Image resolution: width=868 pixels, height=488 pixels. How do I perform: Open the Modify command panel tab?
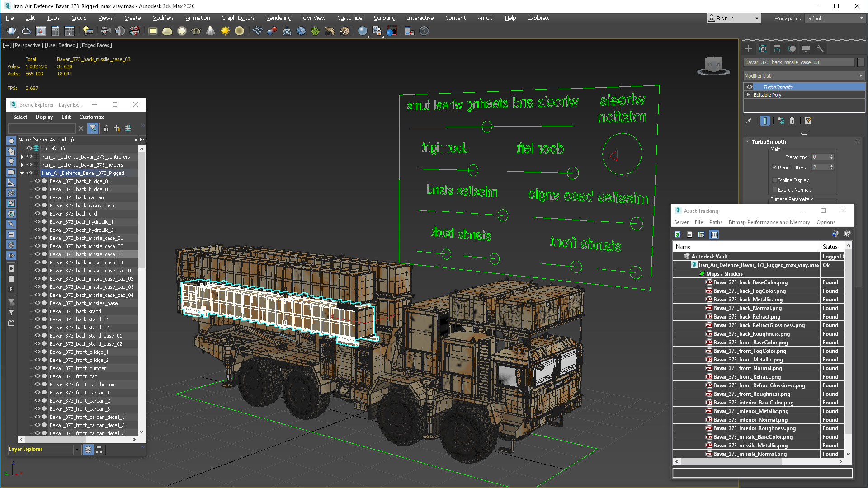point(763,49)
